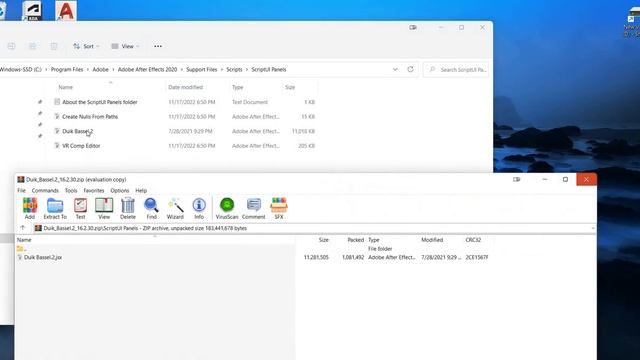This screenshot has width=640, height=360.
Task: Go up one level in WinRAR
Action: tap(23, 228)
